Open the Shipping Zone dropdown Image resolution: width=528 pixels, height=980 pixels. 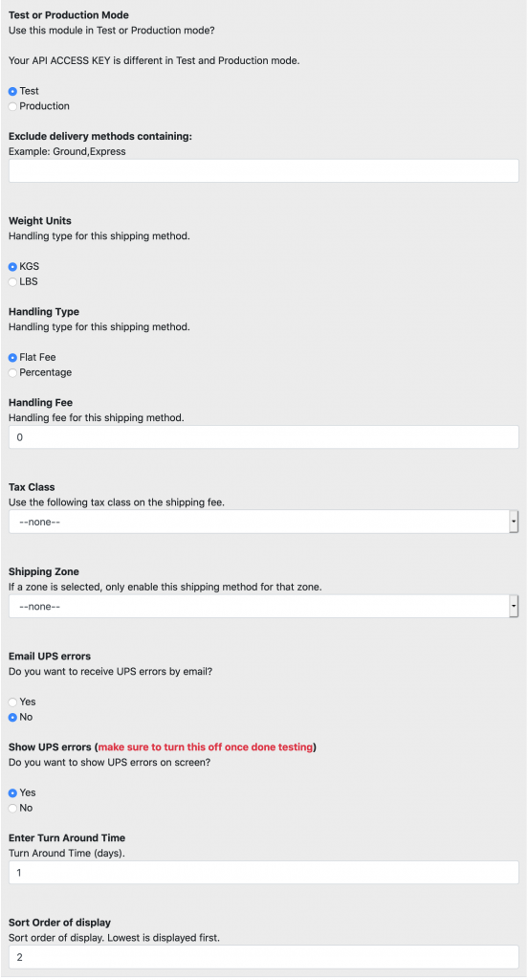pos(264,606)
